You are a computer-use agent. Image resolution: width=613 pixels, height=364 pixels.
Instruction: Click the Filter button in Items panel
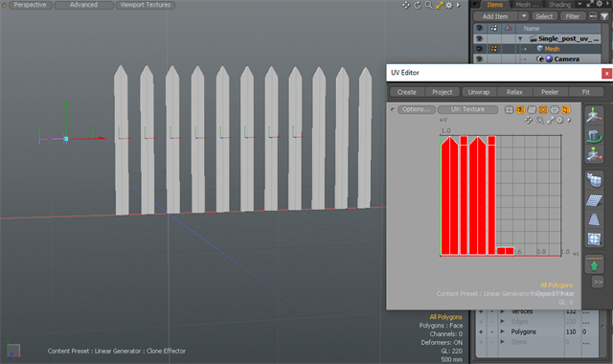tap(573, 16)
